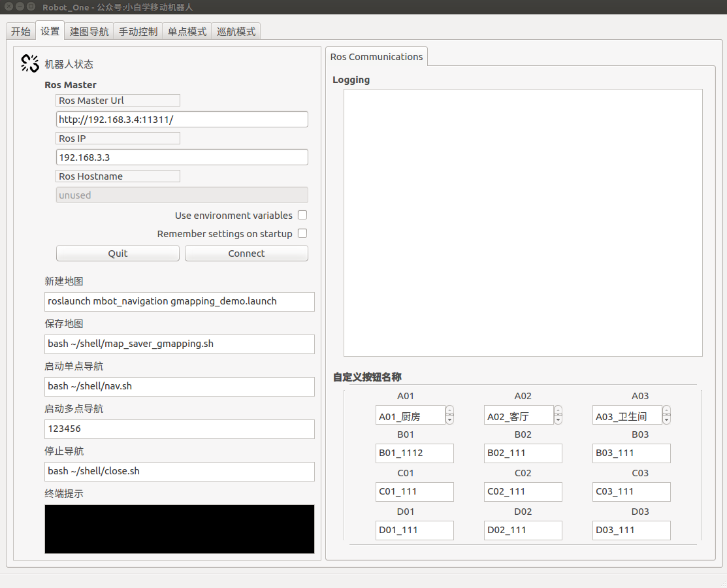Select the Ros Communications tab
Viewport: 727px width, 588px height.
[376, 56]
